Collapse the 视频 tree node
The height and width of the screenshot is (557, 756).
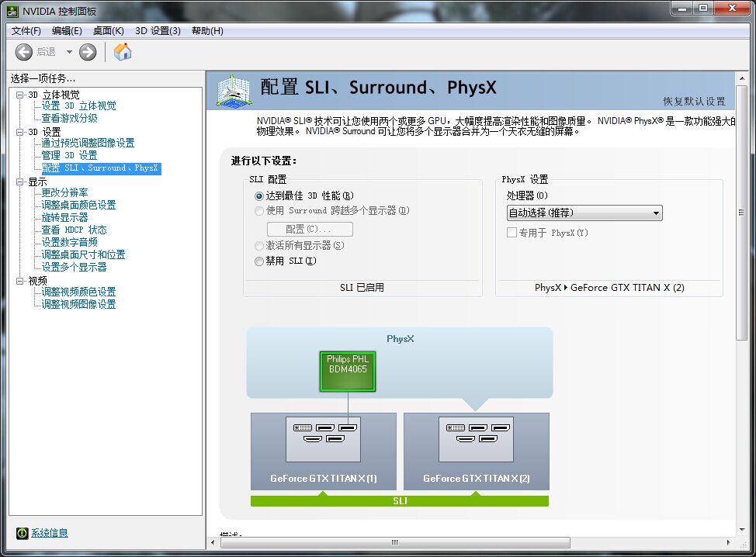19,281
